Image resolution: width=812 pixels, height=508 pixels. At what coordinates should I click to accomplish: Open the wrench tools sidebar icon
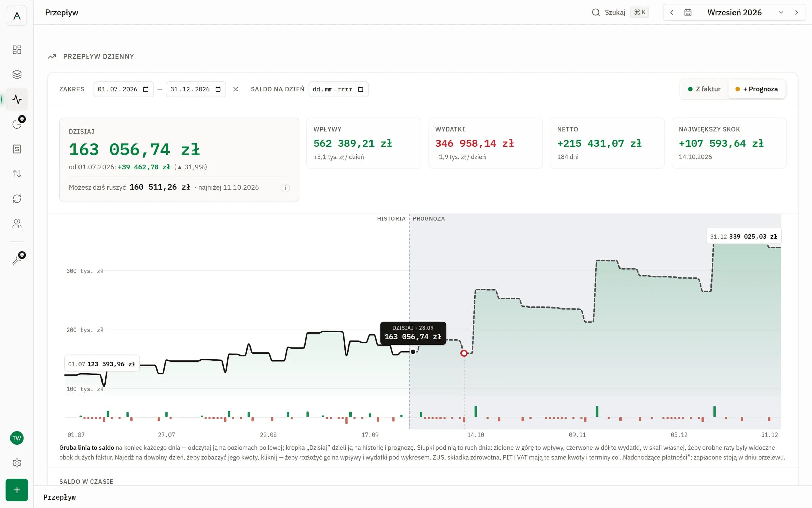point(17,260)
